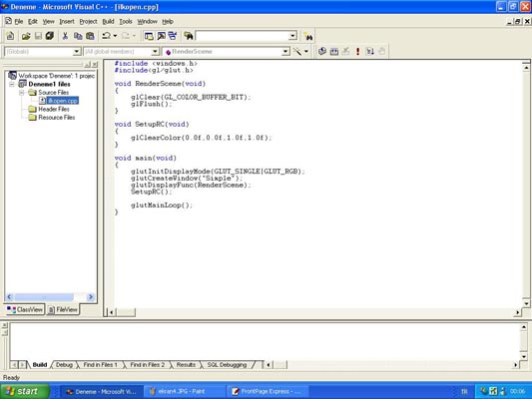Click the WizardBar action wand icon
The width and height of the screenshot is (532, 399).
coord(296,51)
